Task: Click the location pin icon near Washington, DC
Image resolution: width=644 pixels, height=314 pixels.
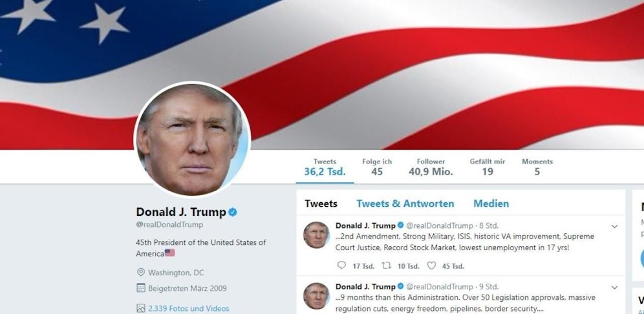Action: pyautogui.click(x=140, y=273)
